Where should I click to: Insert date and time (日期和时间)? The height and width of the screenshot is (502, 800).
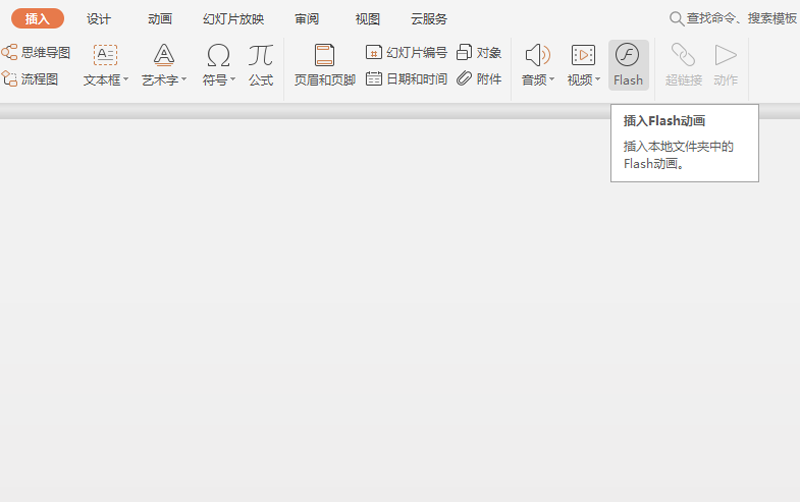coord(406,79)
